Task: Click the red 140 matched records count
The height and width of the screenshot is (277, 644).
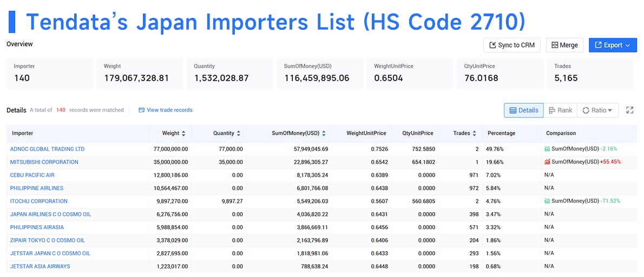Action: (61, 110)
